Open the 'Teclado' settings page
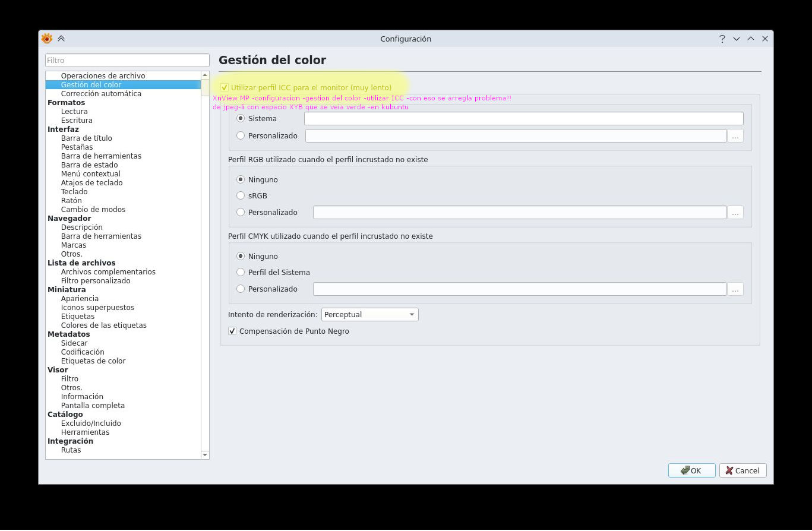 point(74,191)
